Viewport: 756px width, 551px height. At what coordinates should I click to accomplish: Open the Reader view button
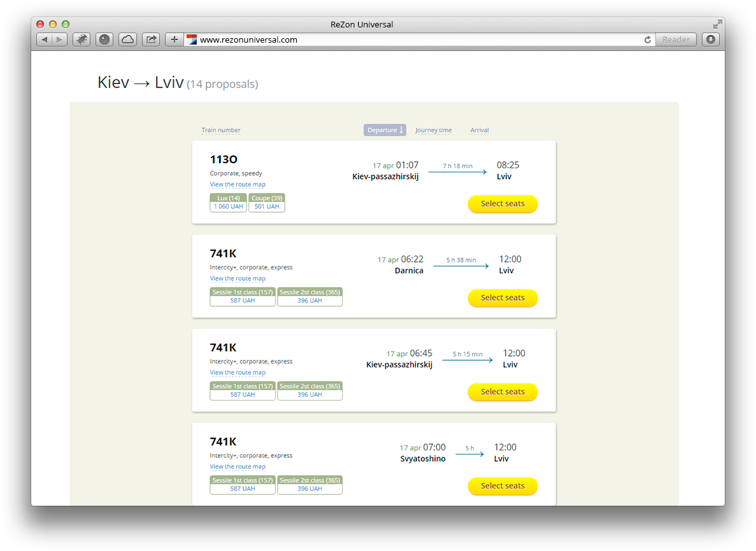pyautogui.click(x=676, y=39)
